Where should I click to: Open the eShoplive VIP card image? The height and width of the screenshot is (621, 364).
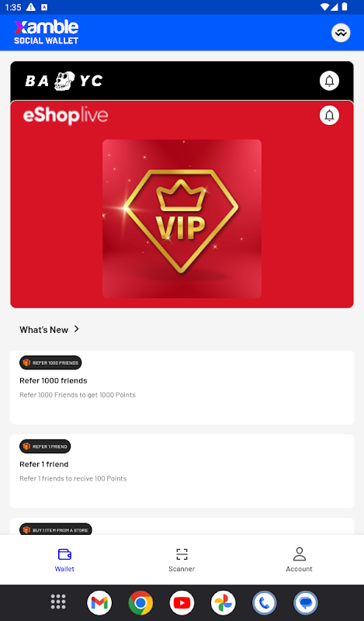click(x=182, y=219)
